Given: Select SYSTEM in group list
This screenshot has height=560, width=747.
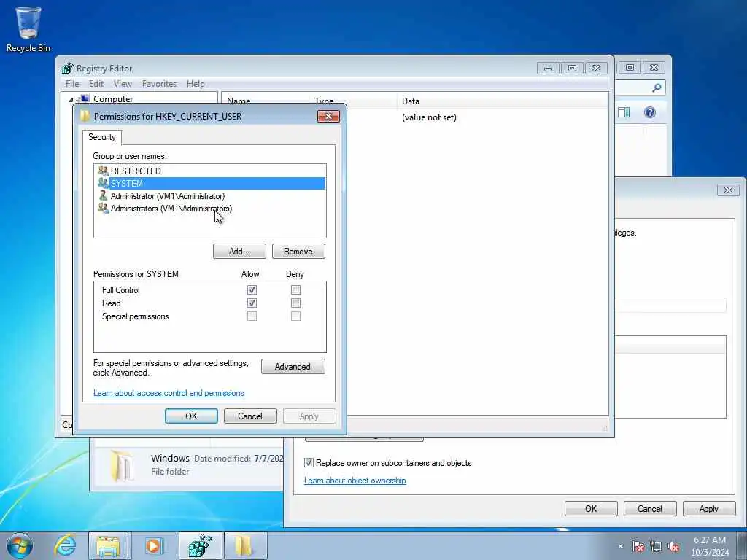Looking at the screenshot, I should (x=209, y=183).
